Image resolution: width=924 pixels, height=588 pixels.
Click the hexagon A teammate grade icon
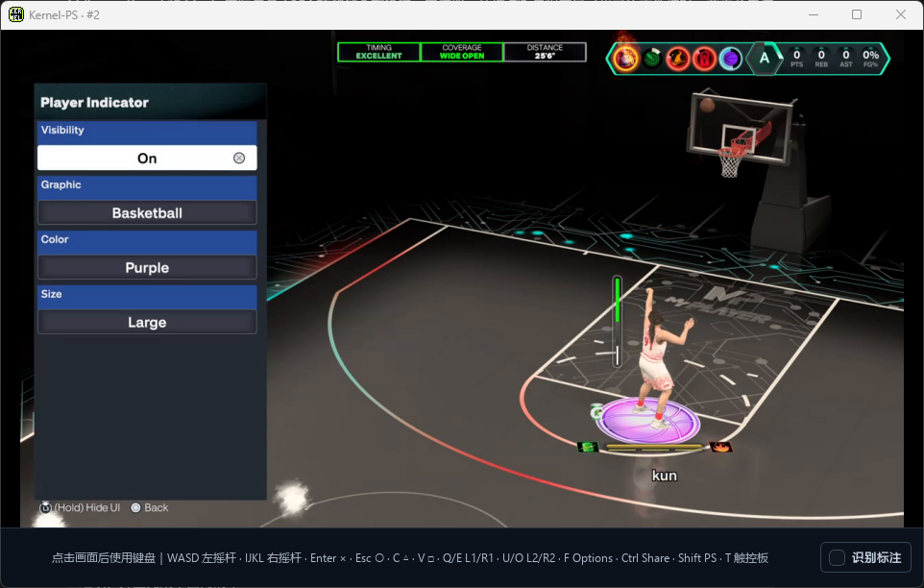pos(764,59)
